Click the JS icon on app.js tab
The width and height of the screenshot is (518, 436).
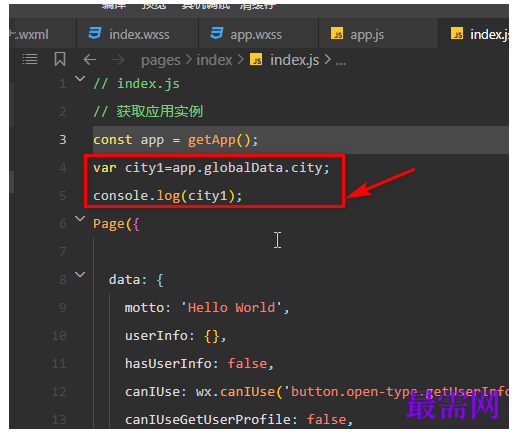(337, 33)
